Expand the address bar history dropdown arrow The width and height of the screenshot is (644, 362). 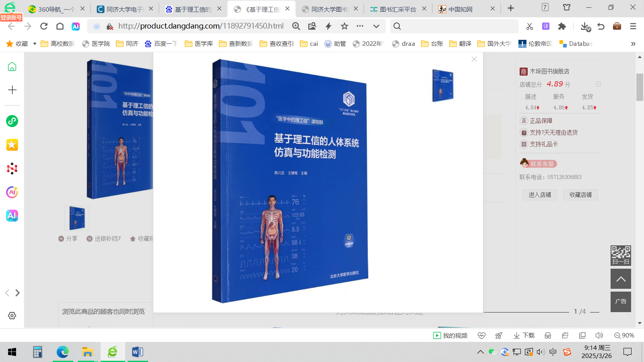(376, 26)
